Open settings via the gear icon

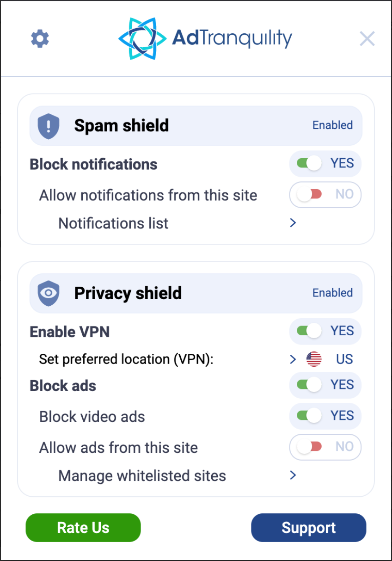40,39
